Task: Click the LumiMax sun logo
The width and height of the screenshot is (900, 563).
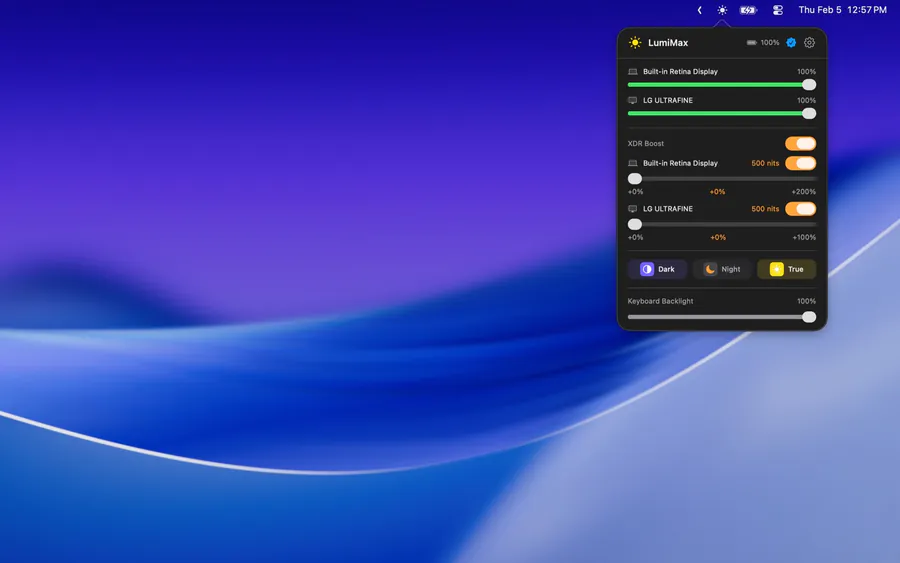Action: (x=635, y=42)
